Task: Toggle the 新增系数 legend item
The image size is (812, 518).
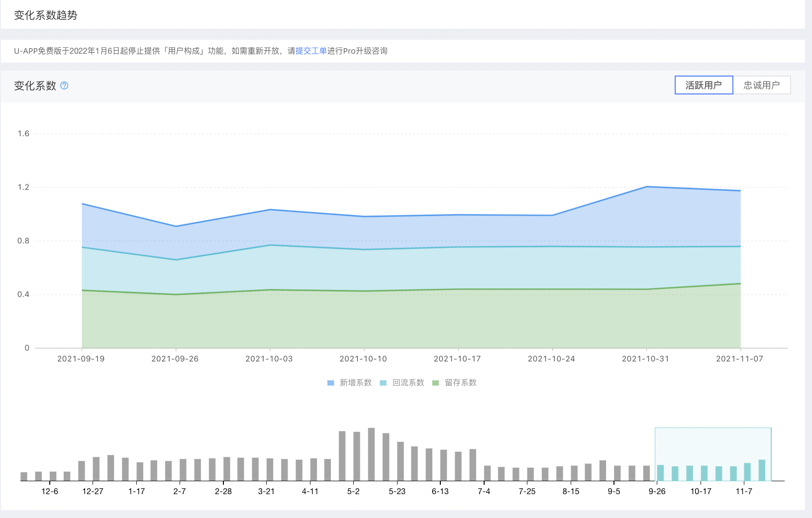Action: (x=349, y=383)
